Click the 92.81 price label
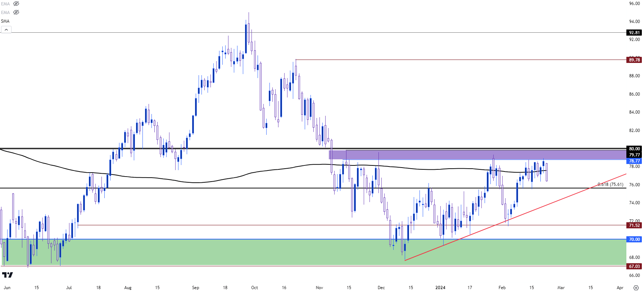644x292 pixels. (634, 33)
